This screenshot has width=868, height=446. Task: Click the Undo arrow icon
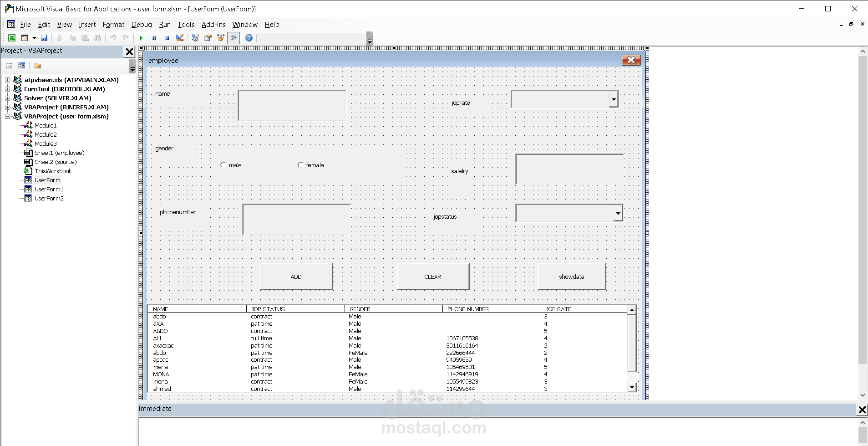pos(113,38)
